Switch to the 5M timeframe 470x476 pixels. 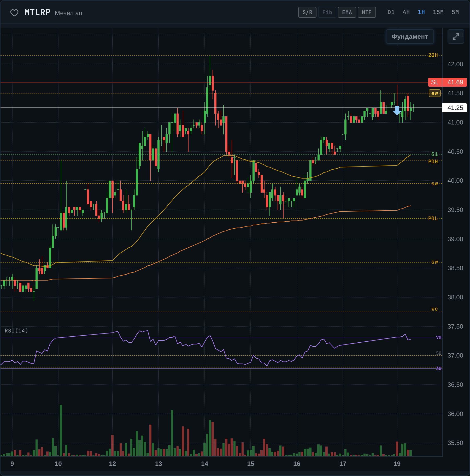click(455, 12)
